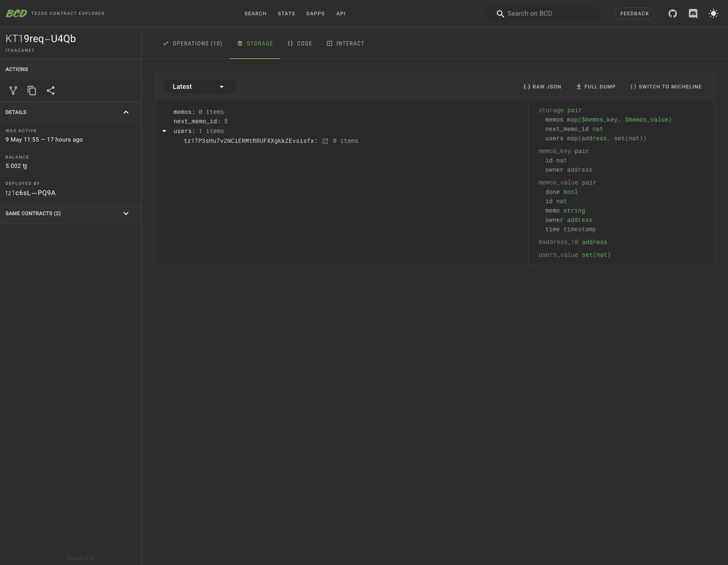The height and width of the screenshot is (565, 728).
Task: Open the Discord chat icon
Action: click(x=693, y=14)
